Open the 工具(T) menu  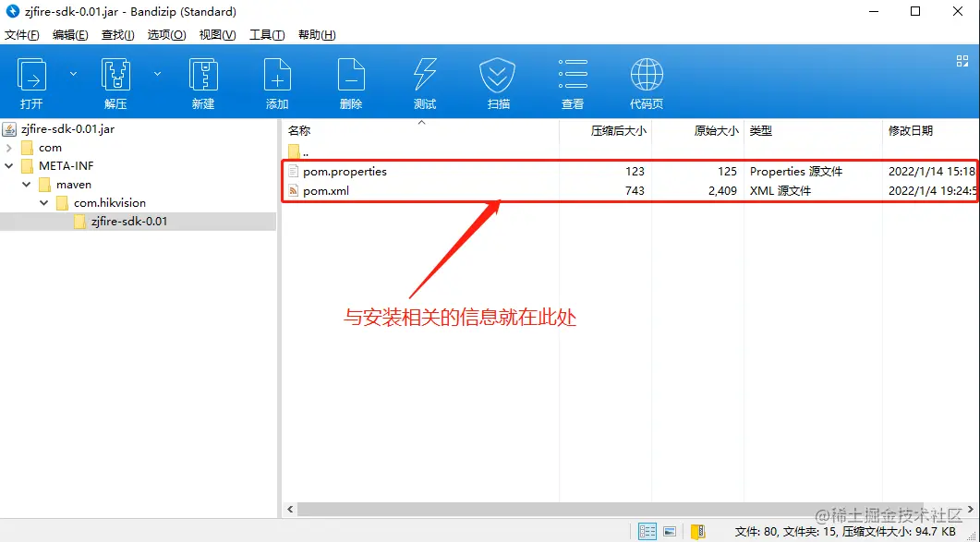click(267, 35)
